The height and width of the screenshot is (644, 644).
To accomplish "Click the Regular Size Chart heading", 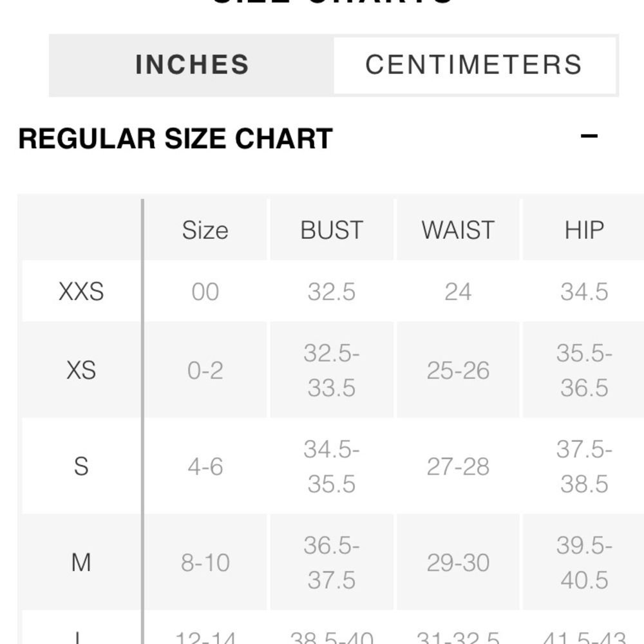I will click(175, 138).
